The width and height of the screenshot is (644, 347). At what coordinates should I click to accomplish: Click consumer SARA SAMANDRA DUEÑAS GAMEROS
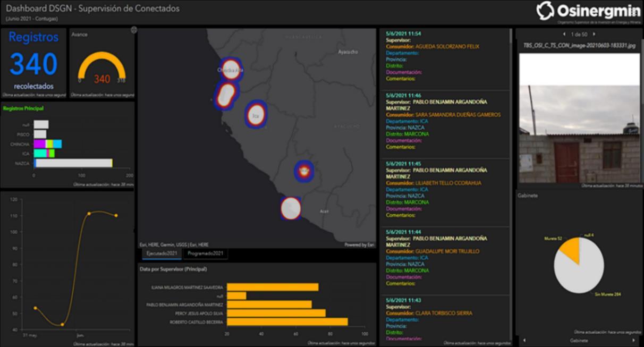(458, 115)
